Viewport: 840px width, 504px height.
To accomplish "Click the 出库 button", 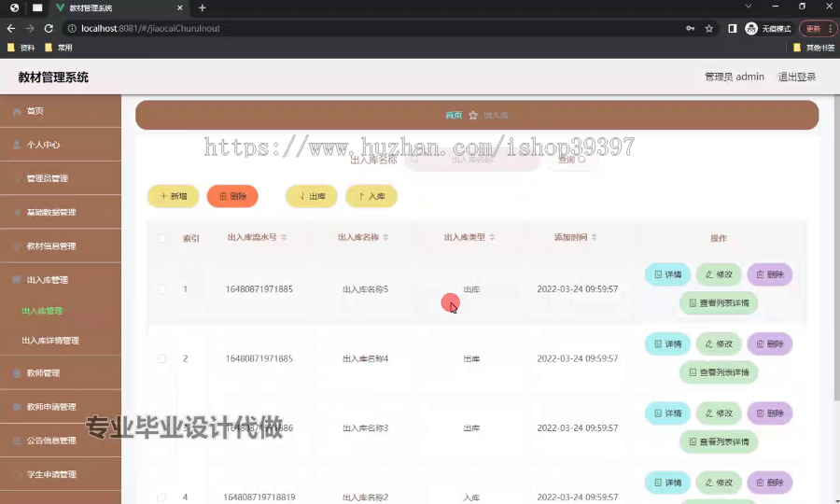I will [x=311, y=196].
